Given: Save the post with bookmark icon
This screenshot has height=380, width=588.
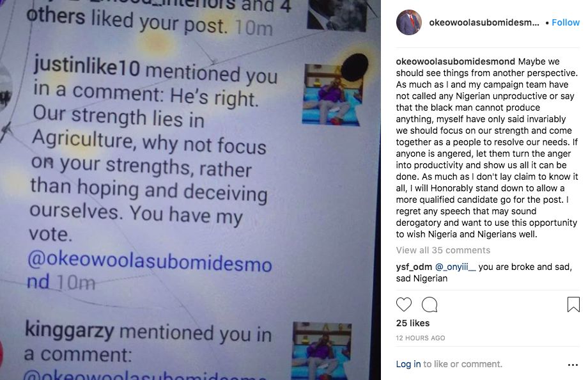Looking at the screenshot, I should [x=573, y=305].
